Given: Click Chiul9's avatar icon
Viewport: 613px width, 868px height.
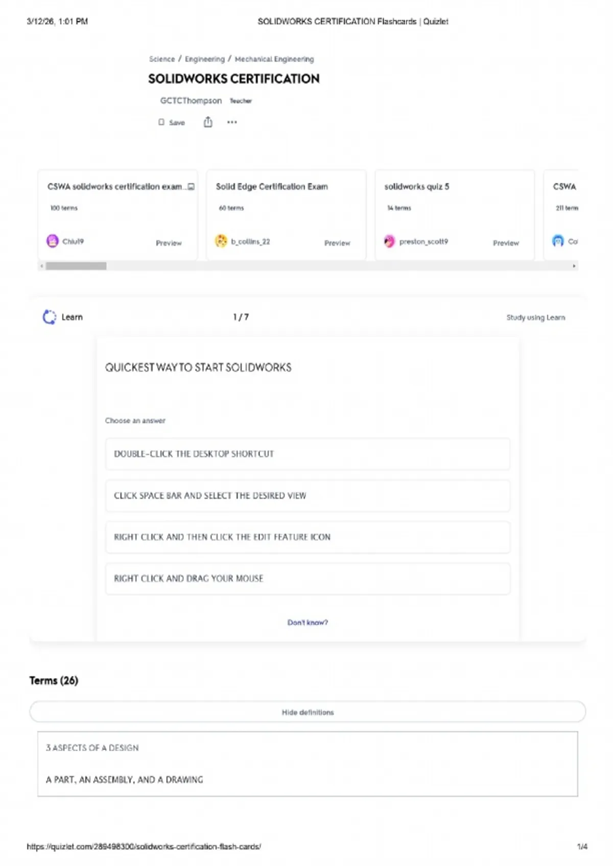Looking at the screenshot, I should pos(53,241).
